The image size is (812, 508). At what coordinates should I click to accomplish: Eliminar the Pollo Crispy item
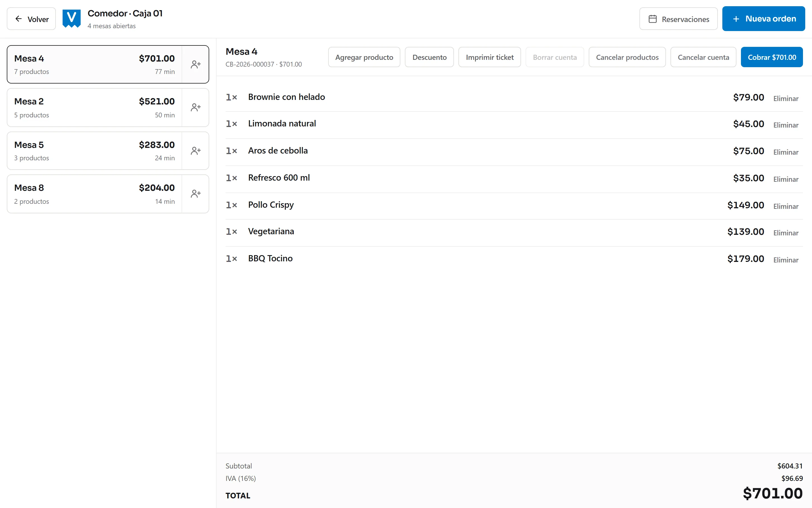pyautogui.click(x=785, y=206)
